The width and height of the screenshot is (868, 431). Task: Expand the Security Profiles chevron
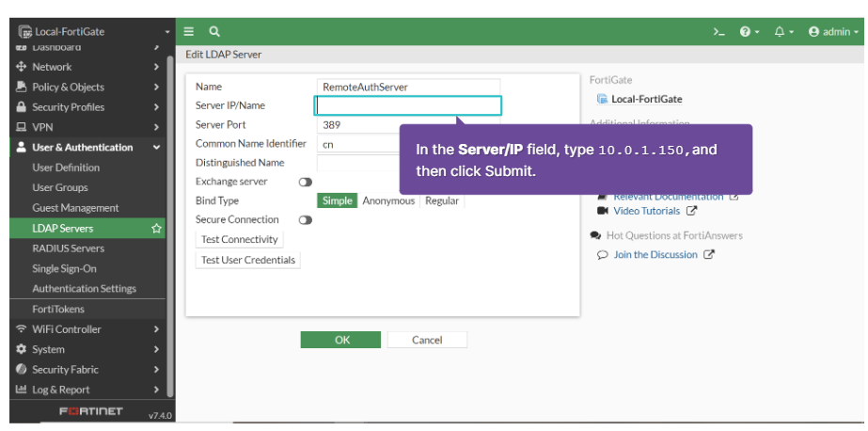[157, 107]
